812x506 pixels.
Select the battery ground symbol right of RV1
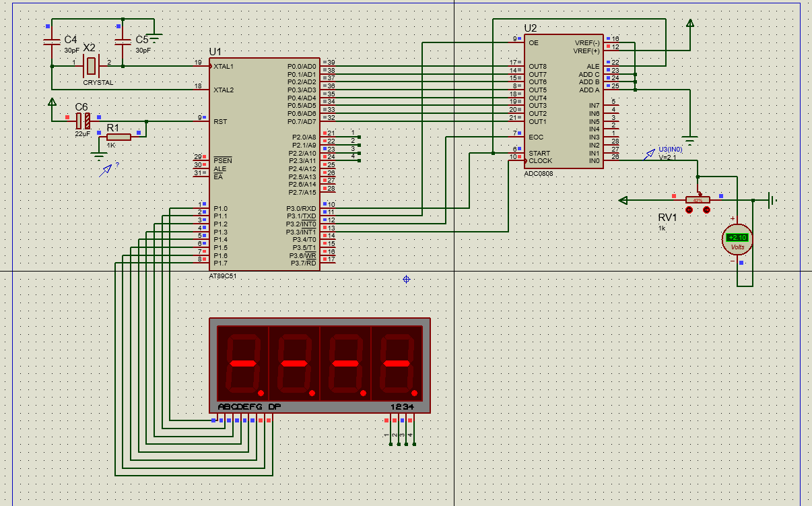coord(772,200)
